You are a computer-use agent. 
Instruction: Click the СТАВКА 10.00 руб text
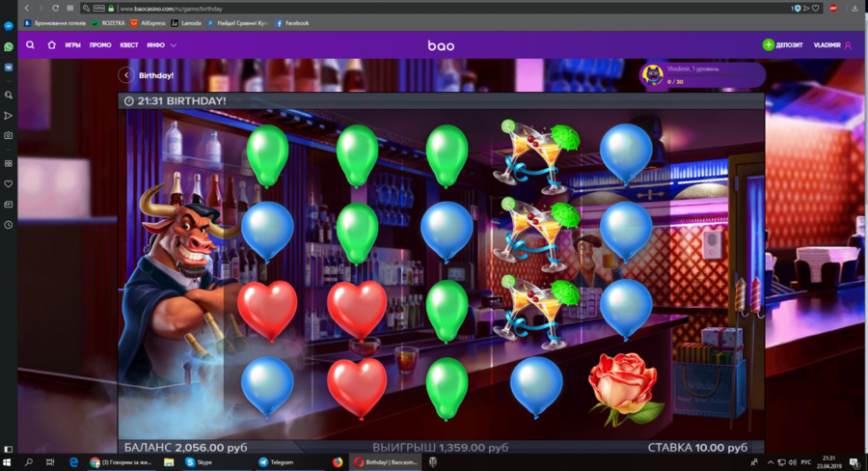coord(697,447)
